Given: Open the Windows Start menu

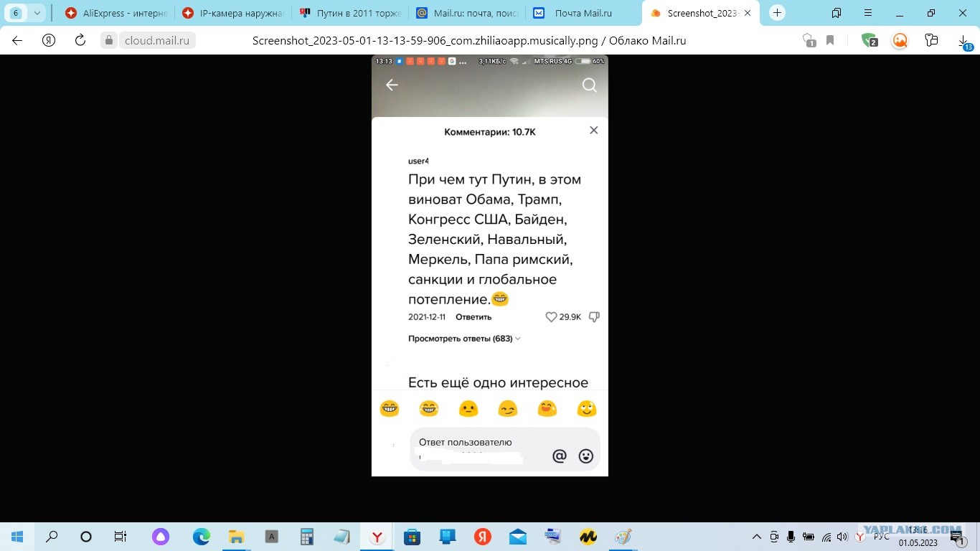Looking at the screenshot, I should pyautogui.click(x=17, y=537).
